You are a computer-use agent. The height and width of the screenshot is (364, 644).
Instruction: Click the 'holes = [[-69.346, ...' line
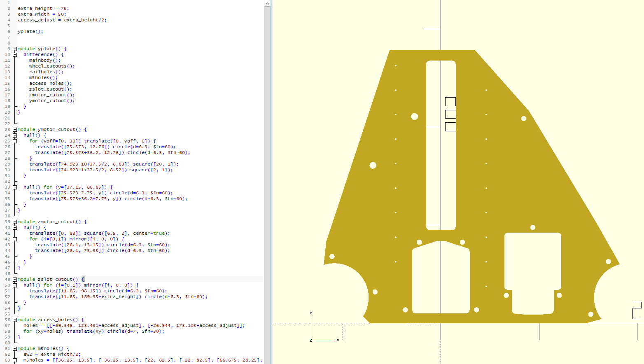[x=134, y=325]
